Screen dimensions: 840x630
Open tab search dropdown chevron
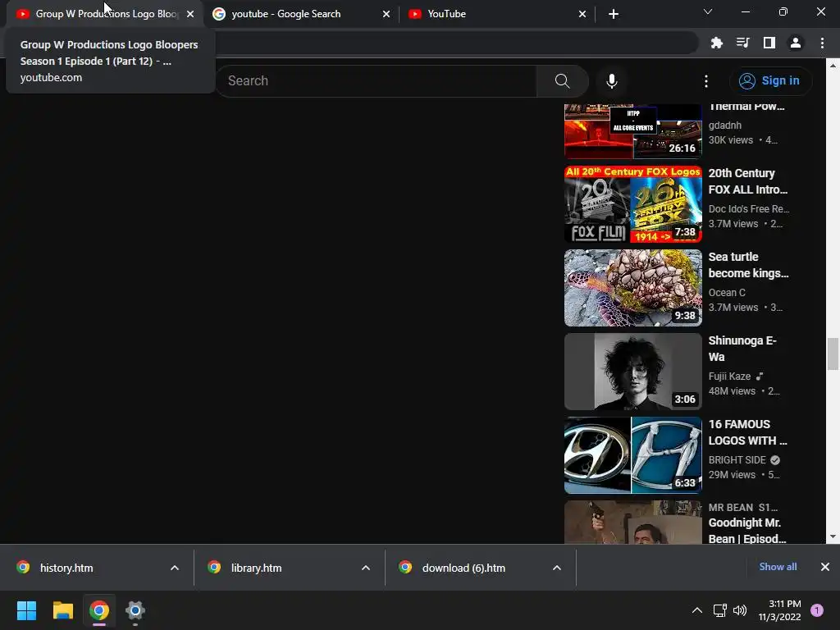[x=708, y=11]
